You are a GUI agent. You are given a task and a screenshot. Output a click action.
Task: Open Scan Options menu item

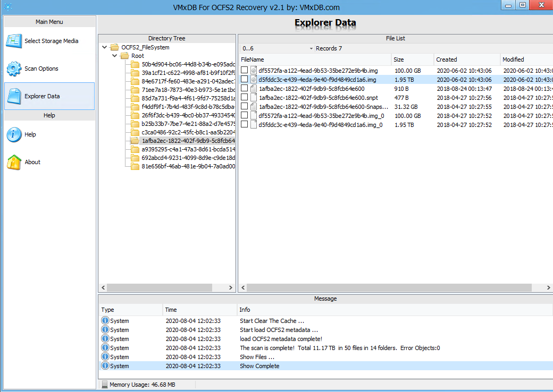click(x=49, y=69)
